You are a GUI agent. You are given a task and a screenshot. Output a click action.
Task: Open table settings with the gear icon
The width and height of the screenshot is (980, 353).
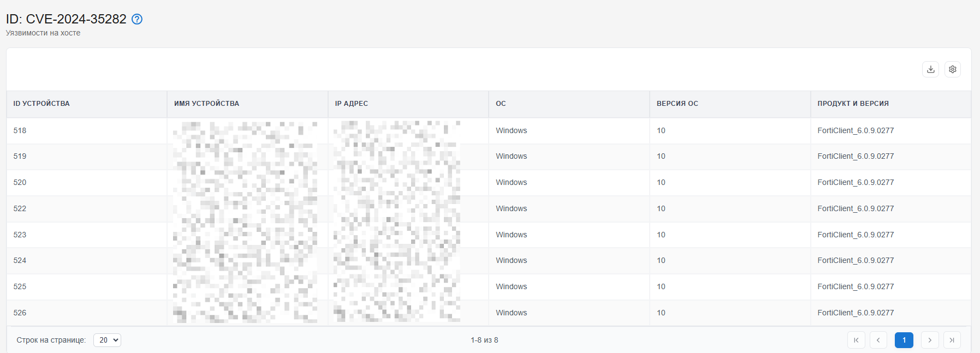(x=953, y=69)
